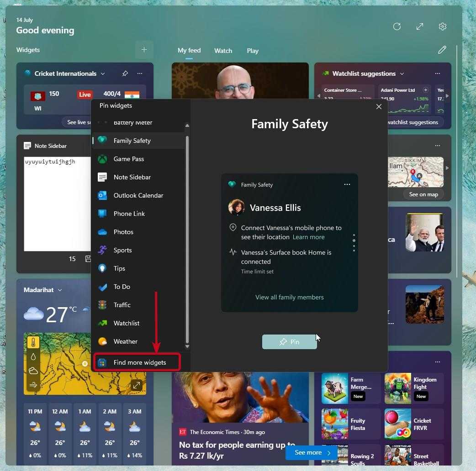Viewport: 476px width, 471px height.
Task: Select Tips widget
Action: [x=138, y=268]
